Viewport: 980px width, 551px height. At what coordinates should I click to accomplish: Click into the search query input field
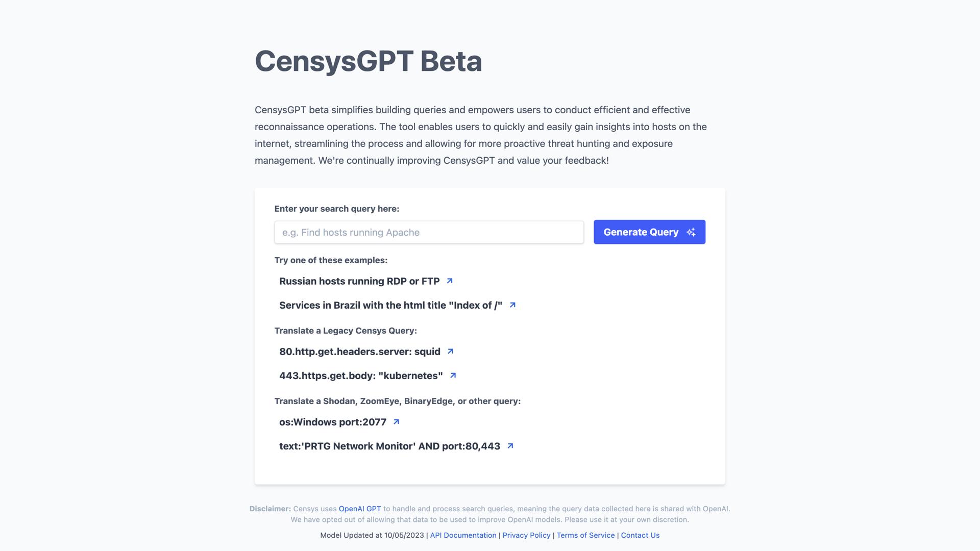pyautogui.click(x=429, y=232)
